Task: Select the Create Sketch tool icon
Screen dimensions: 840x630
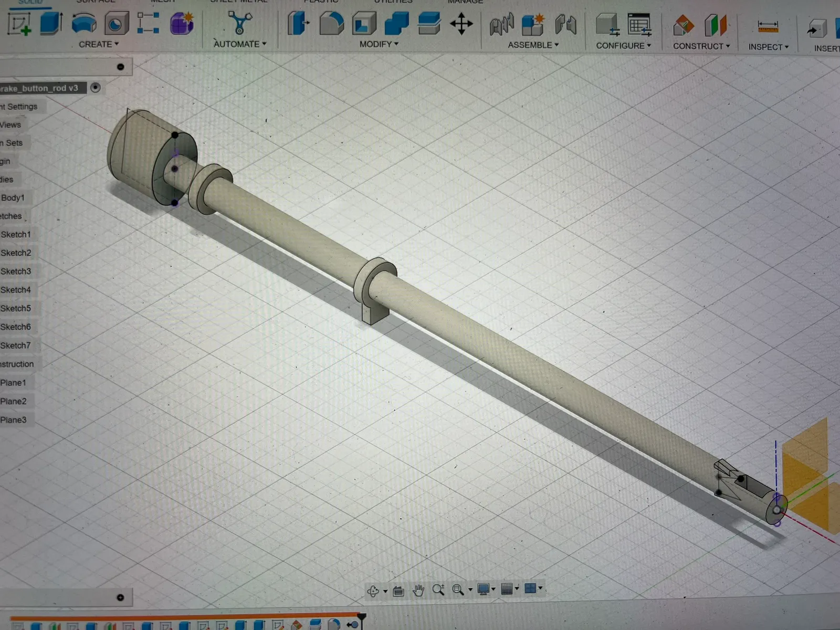Action: pos(19,24)
